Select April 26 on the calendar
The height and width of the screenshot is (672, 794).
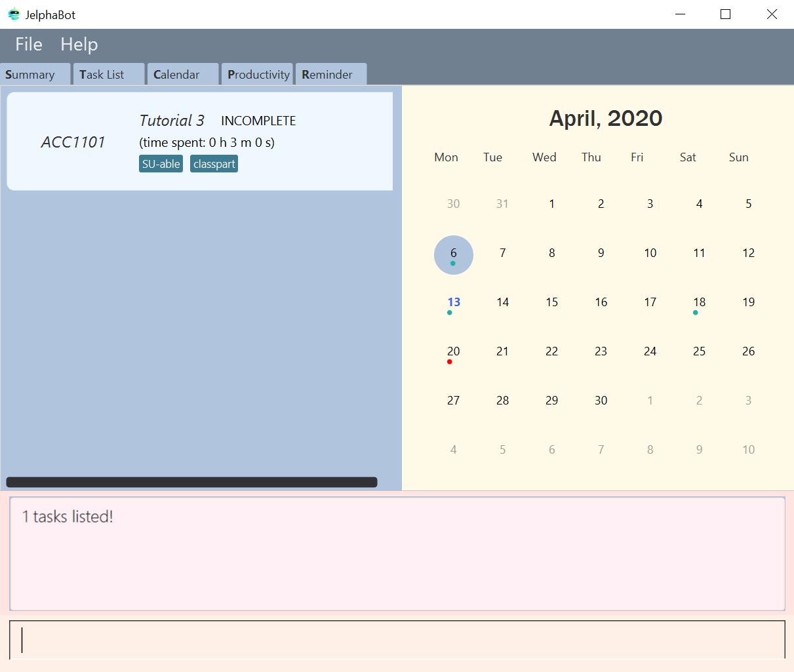click(748, 351)
